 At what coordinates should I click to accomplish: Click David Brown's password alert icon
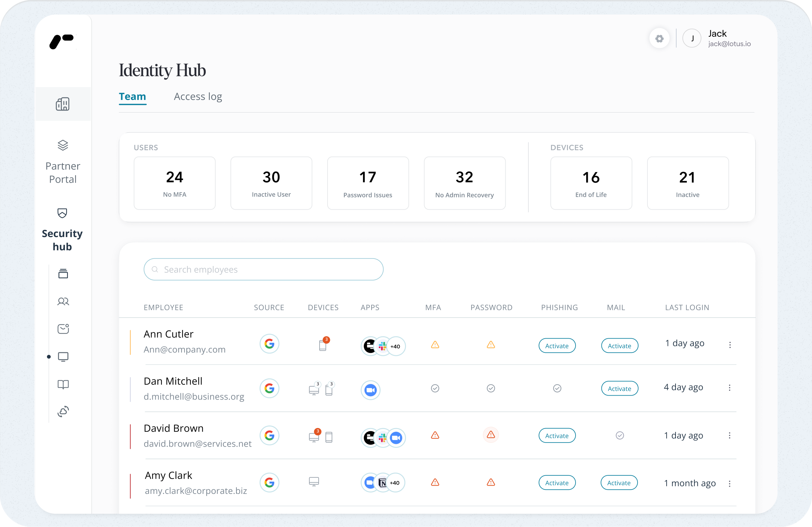point(491,435)
